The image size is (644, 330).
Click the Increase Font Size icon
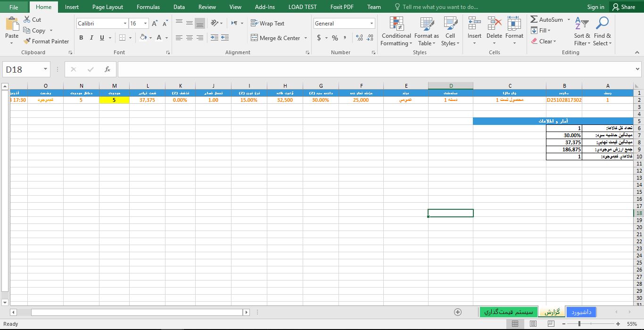[x=155, y=24]
